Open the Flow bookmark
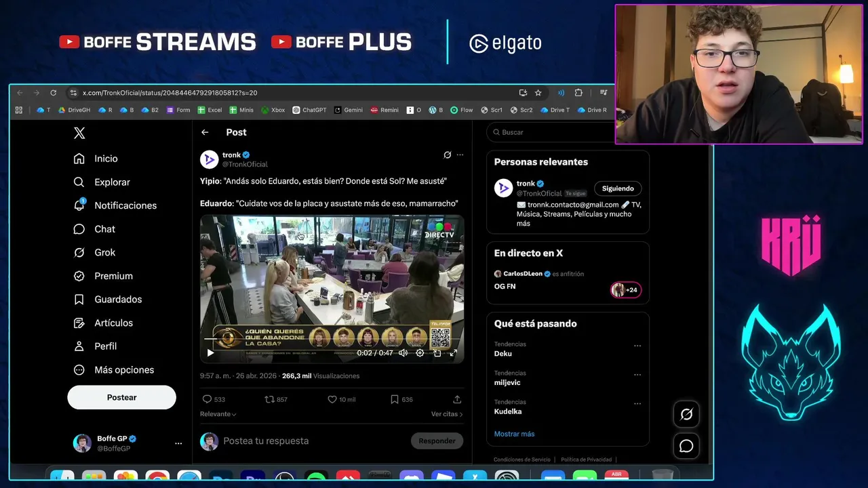Viewport: 868px width, 488px height. pyautogui.click(x=462, y=110)
